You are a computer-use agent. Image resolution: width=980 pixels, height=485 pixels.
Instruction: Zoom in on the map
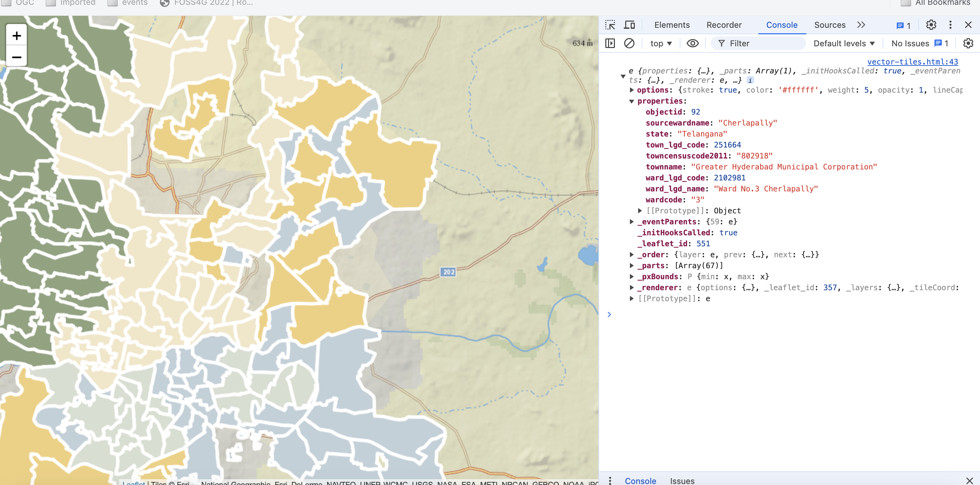click(16, 36)
